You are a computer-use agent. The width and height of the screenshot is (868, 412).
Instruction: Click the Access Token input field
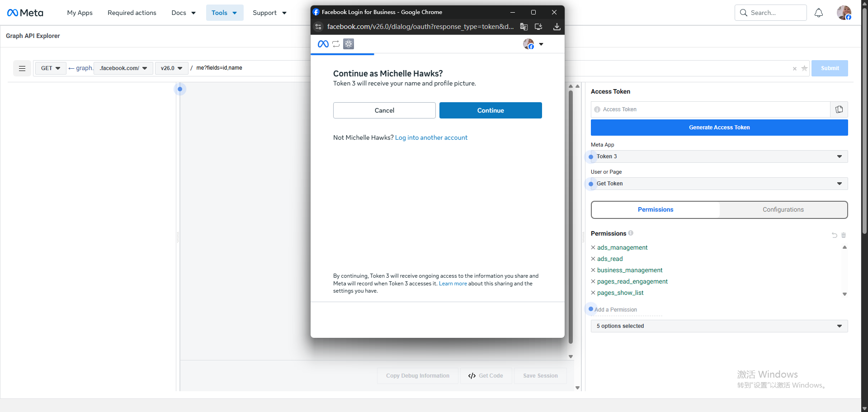point(711,109)
